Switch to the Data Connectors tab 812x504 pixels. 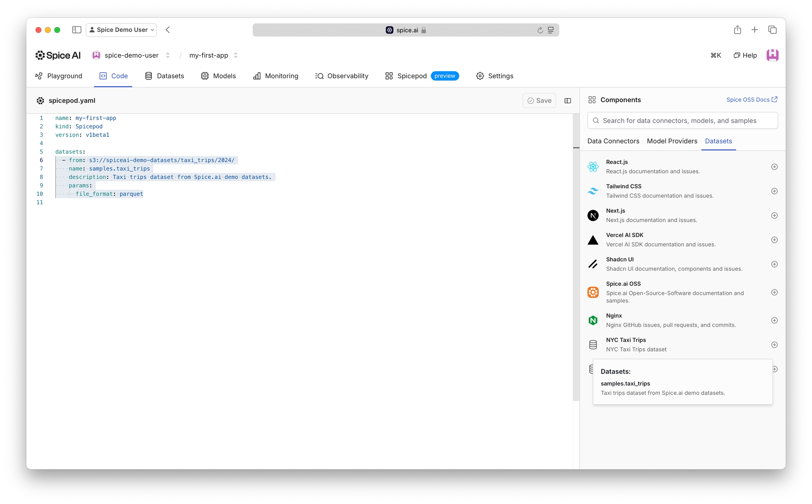613,141
